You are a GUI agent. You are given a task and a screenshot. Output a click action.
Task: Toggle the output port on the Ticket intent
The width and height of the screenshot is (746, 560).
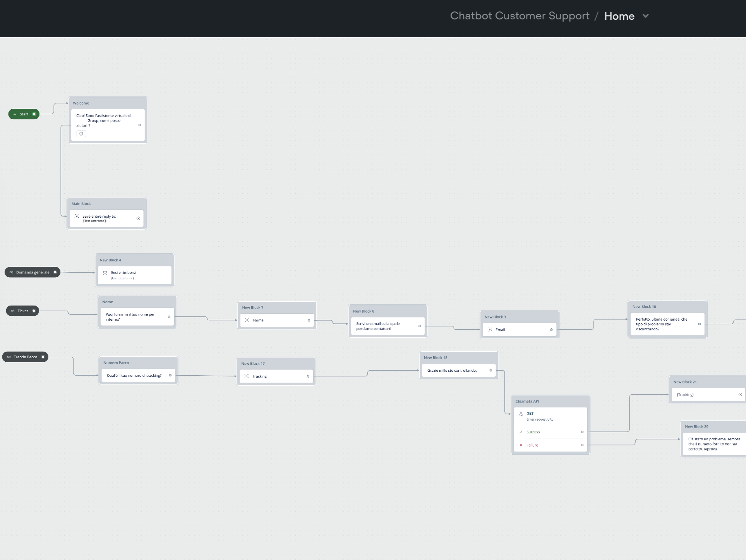tap(34, 311)
